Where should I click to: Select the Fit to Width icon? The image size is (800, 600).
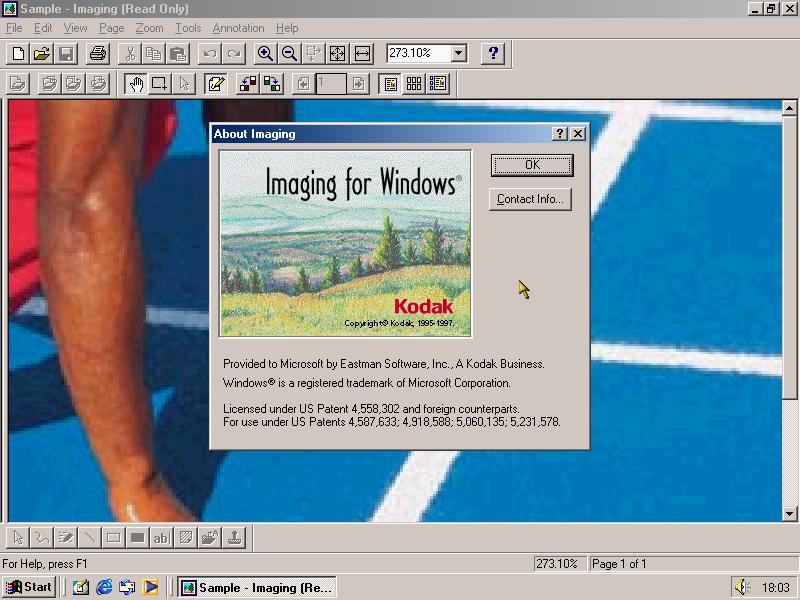coord(362,54)
